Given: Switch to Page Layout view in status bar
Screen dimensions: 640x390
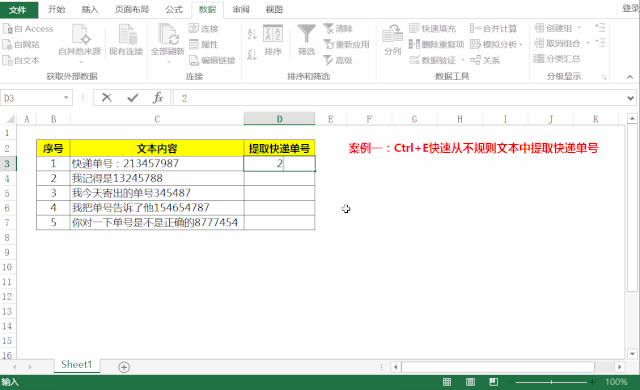Looking at the screenshot, I should point(470,382).
